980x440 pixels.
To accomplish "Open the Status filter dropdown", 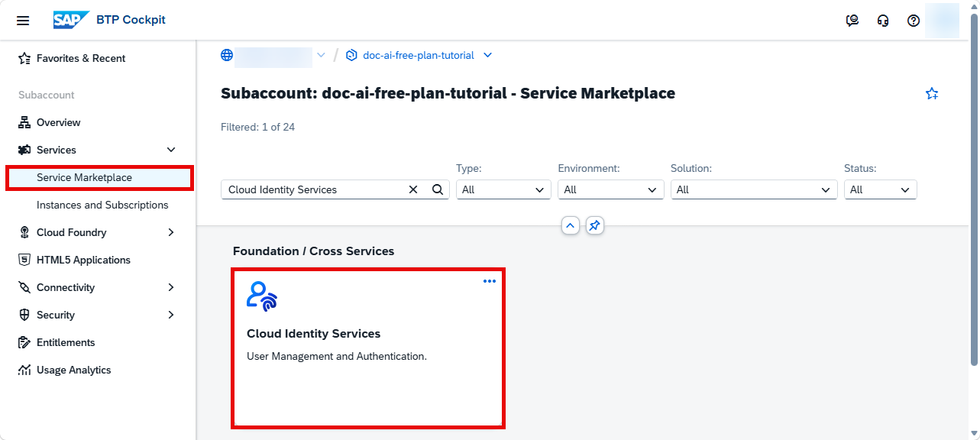I will pos(880,189).
